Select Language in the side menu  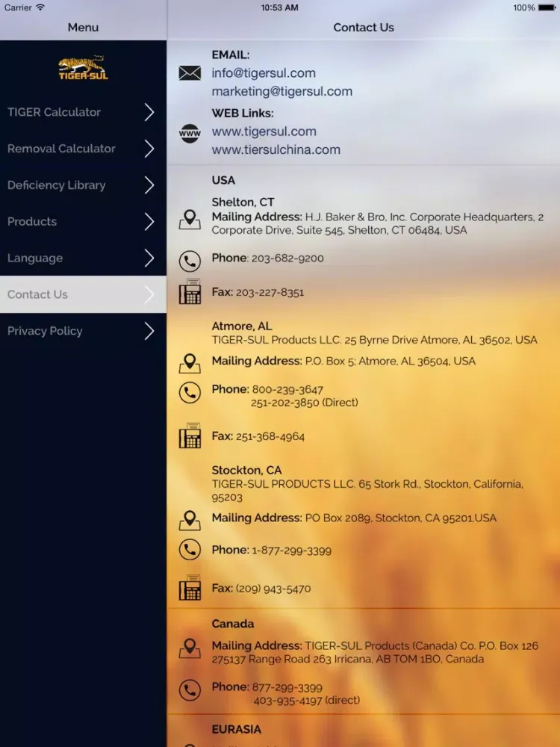84,258
